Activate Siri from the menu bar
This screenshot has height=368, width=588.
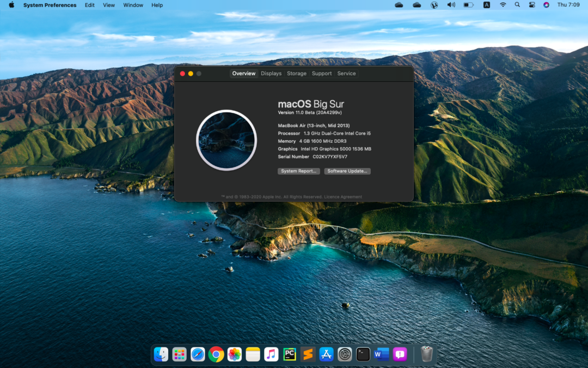click(x=546, y=5)
